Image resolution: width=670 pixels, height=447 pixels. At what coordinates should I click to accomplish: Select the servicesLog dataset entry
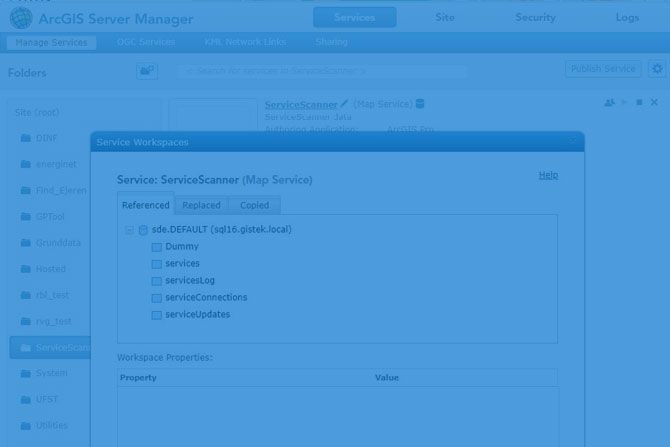(x=190, y=280)
